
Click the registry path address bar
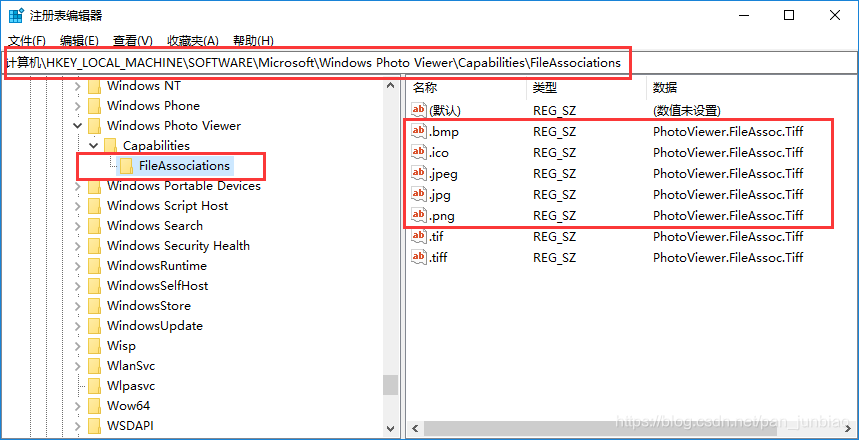click(x=430, y=63)
